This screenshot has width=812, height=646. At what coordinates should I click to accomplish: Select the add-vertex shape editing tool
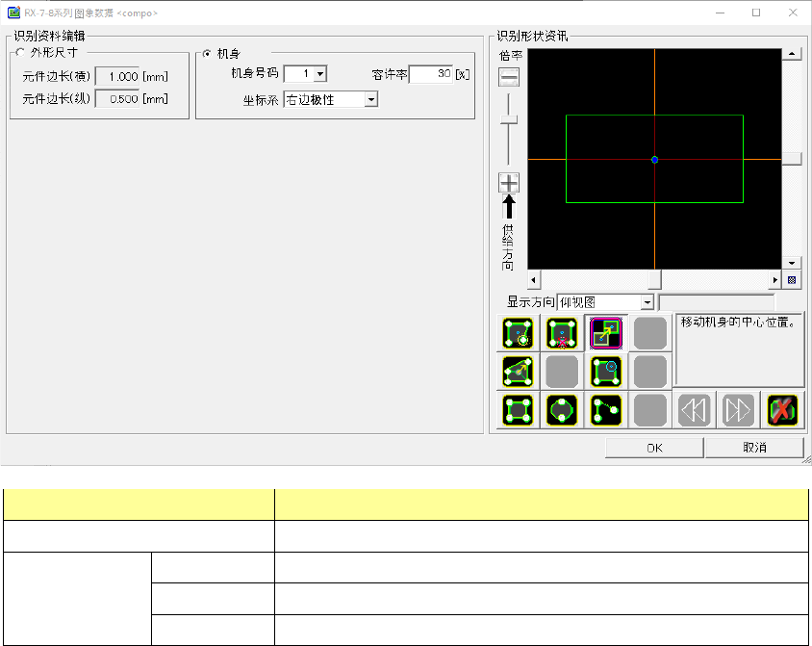point(518,333)
